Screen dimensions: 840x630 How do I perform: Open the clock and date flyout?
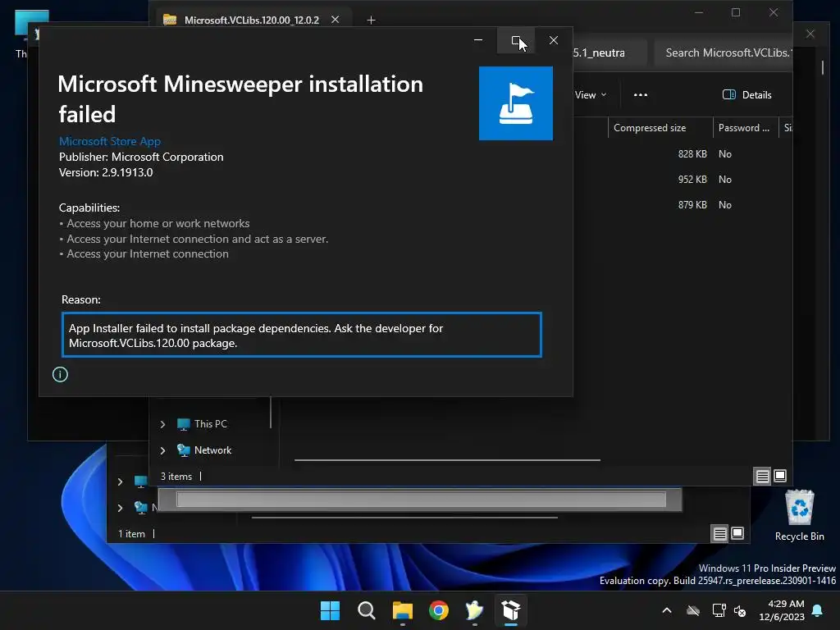coord(782,610)
